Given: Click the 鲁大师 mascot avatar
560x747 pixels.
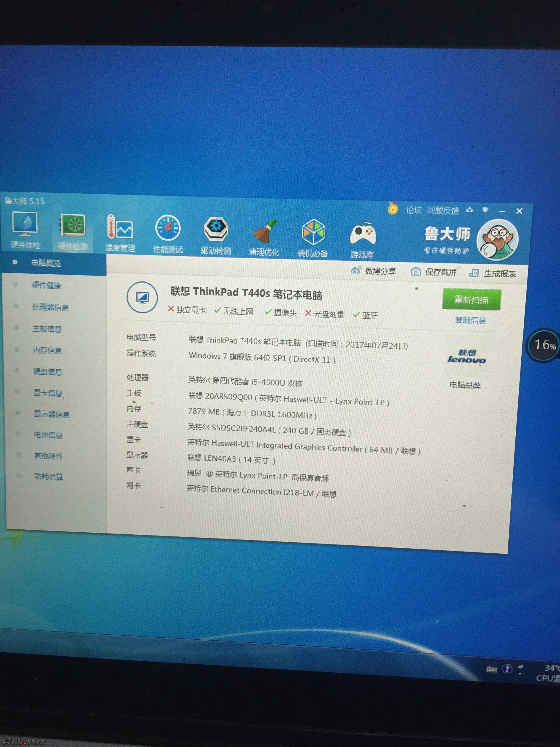Looking at the screenshot, I should tap(498, 239).
